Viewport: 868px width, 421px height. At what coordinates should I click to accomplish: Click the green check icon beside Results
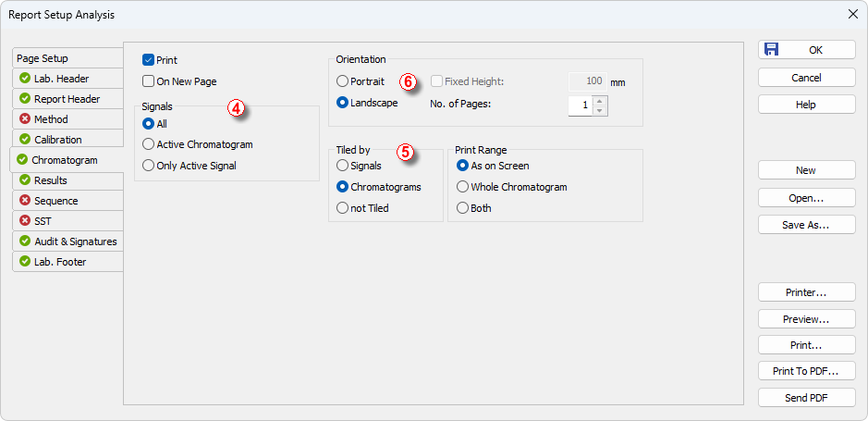(x=25, y=180)
